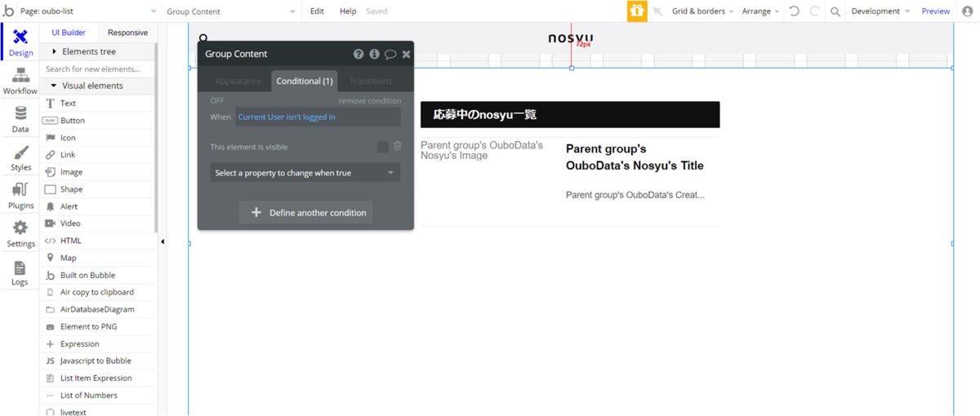Open the Development version dropdown
980x416 pixels.
tap(880, 11)
